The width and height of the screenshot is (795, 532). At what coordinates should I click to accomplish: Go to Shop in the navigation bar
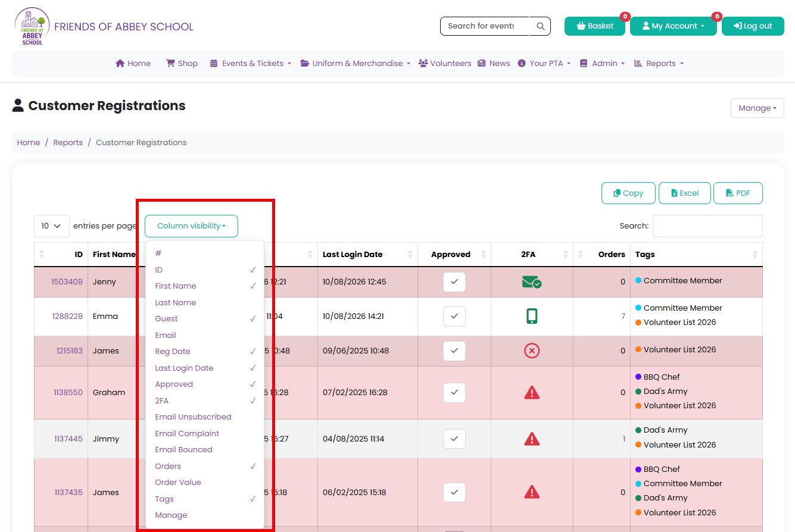point(182,64)
